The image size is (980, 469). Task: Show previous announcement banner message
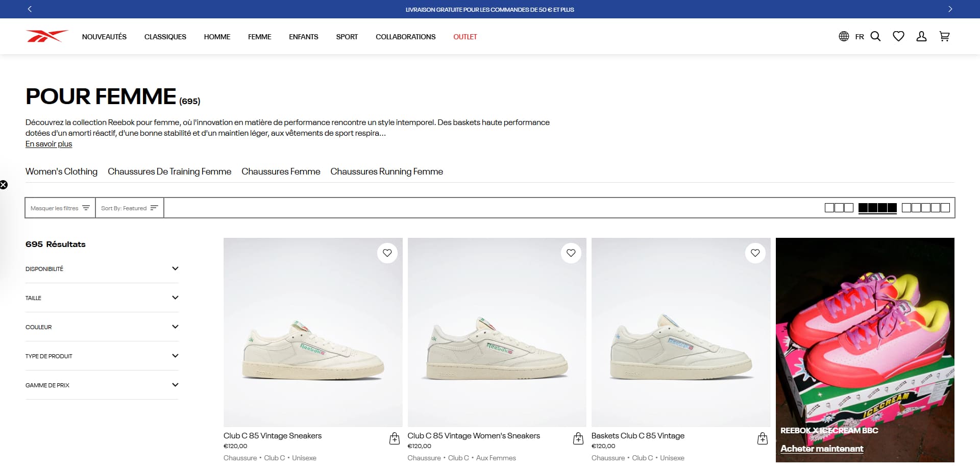(x=30, y=9)
